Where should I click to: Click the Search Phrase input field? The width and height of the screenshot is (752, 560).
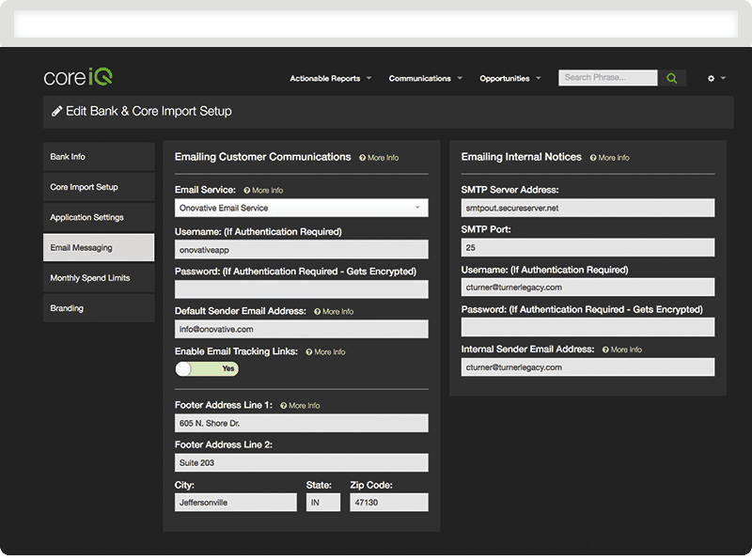click(x=607, y=78)
